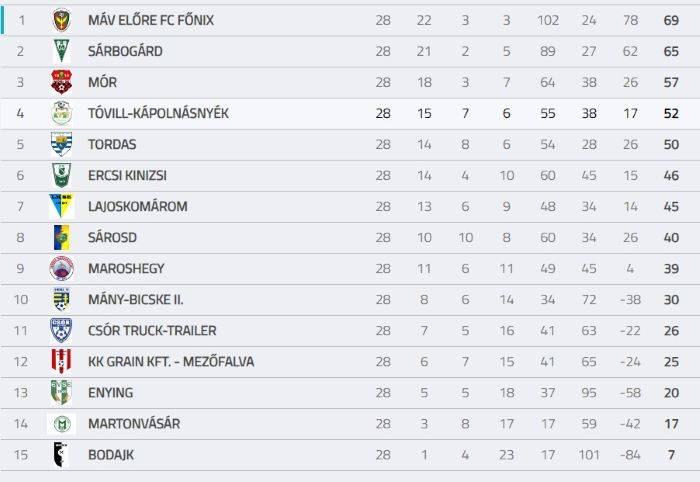
Task: Open the Sárbogárd green pennant logo
Action: [62, 51]
